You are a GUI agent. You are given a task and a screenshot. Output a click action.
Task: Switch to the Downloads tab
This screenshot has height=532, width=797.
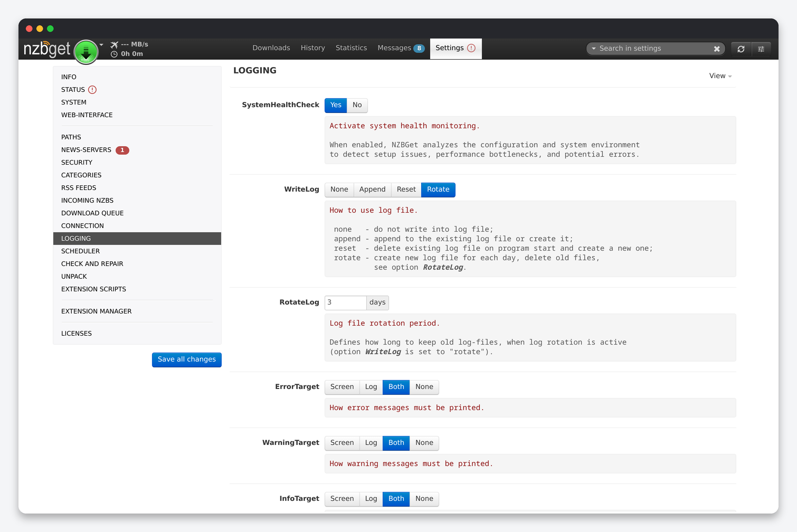pyautogui.click(x=271, y=48)
